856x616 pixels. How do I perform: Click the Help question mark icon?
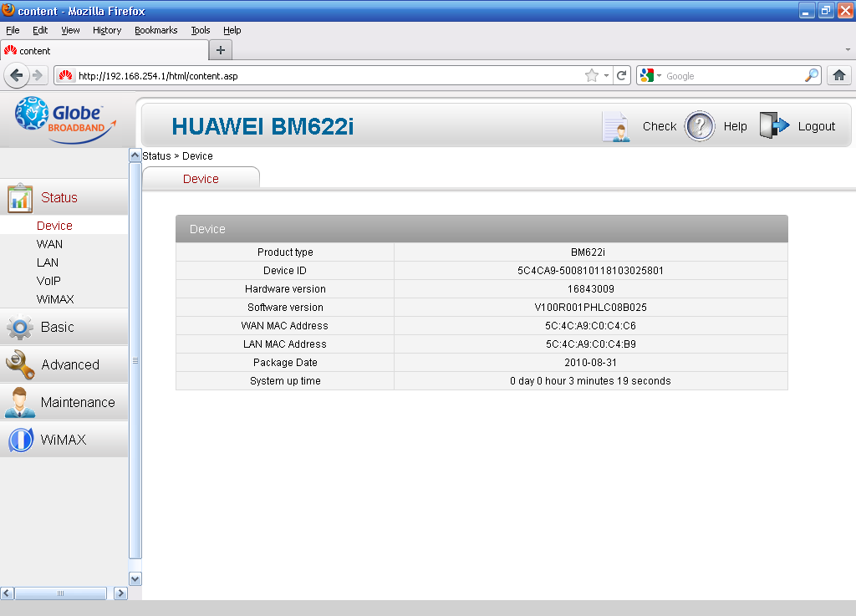[700, 126]
